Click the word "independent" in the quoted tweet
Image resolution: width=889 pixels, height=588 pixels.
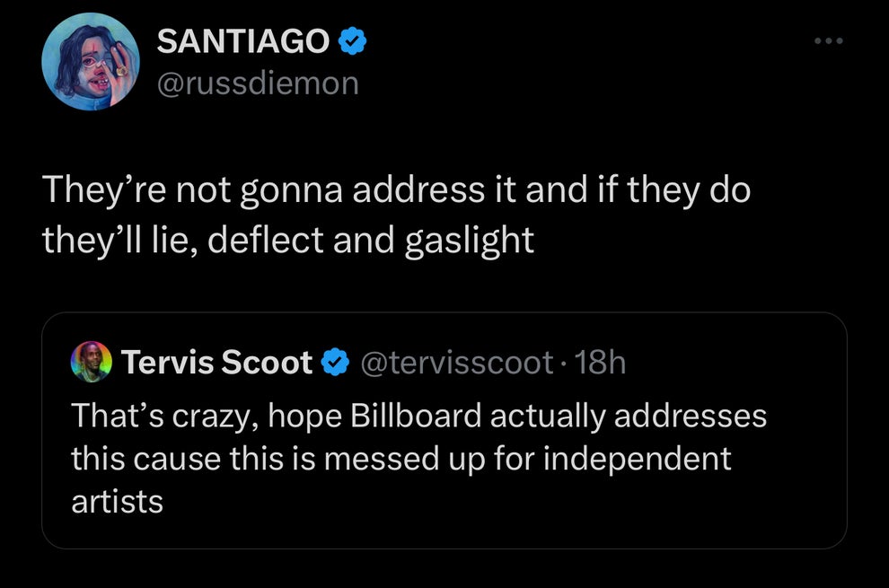click(x=639, y=459)
